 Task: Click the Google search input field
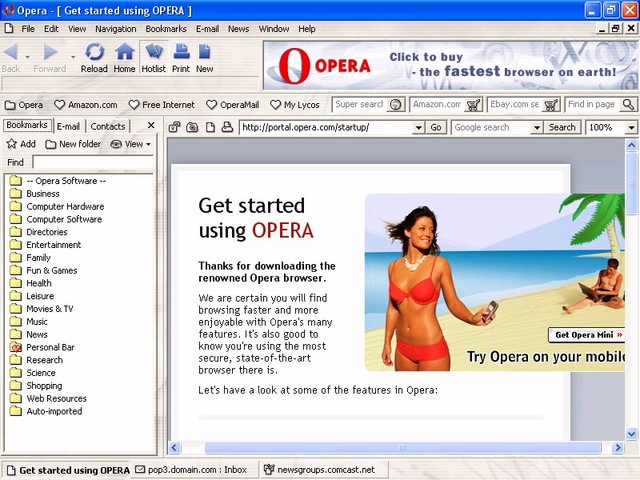(492, 127)
